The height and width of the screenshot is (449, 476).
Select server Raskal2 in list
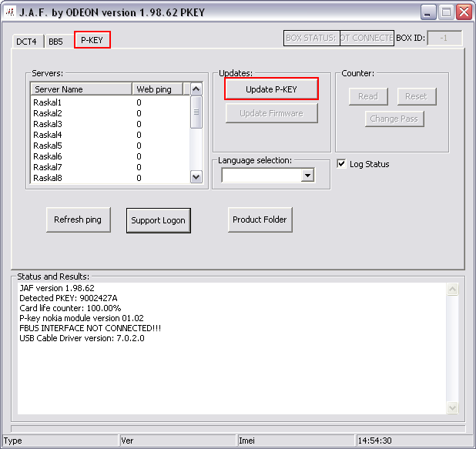click(110, 113)
